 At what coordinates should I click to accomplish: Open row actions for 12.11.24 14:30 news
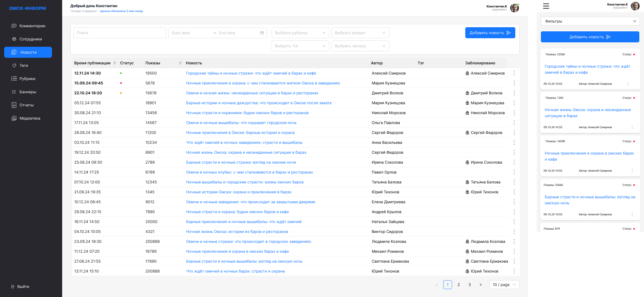click(x=514, y=73)
